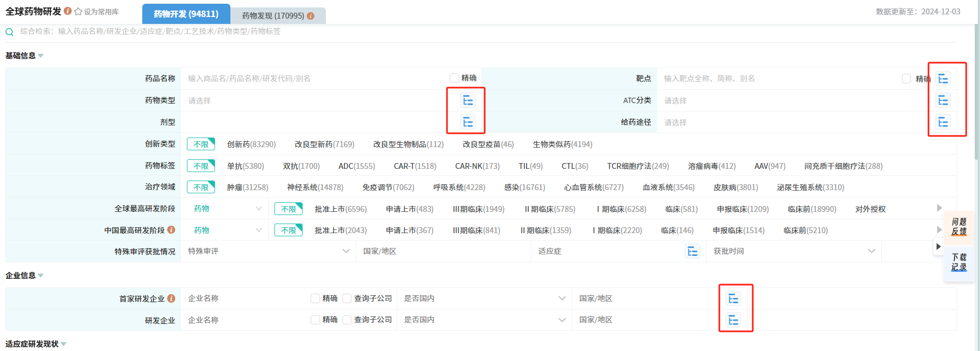This screenshot has width=980, height=351.
Task: Tick 精确 checkbox in 研发企业 row
Action: pos(315,320)
